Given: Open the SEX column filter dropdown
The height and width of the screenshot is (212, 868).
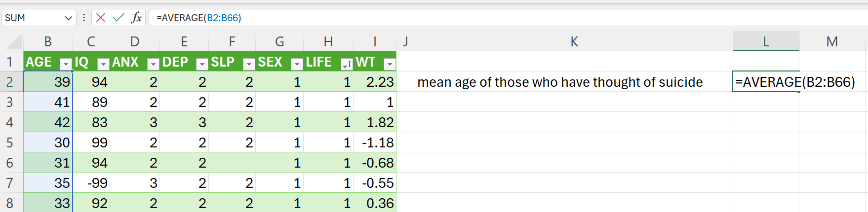Looking at the screenshot, I should 297,64.
